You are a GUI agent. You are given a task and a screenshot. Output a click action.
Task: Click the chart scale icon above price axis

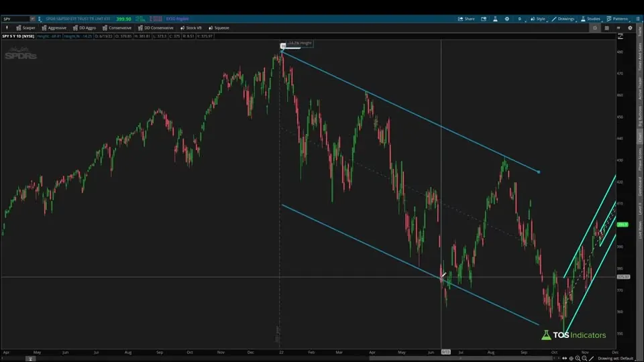[621, 36]
